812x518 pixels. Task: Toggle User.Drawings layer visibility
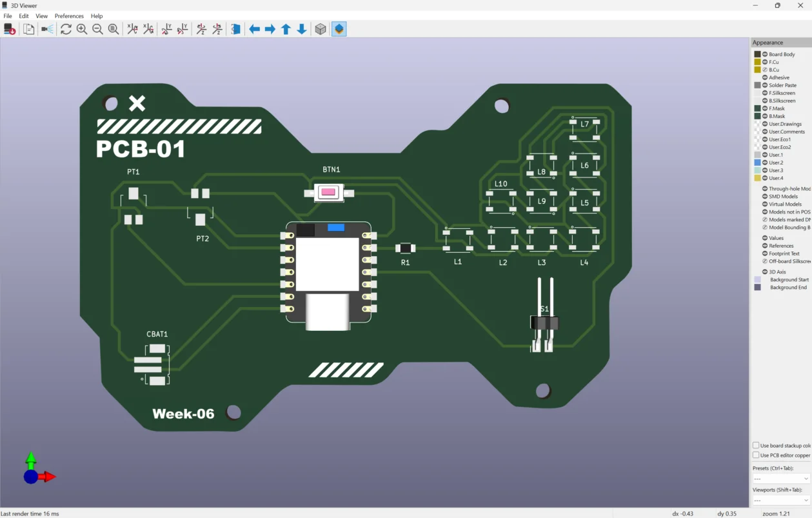click(x=765, y=124)
